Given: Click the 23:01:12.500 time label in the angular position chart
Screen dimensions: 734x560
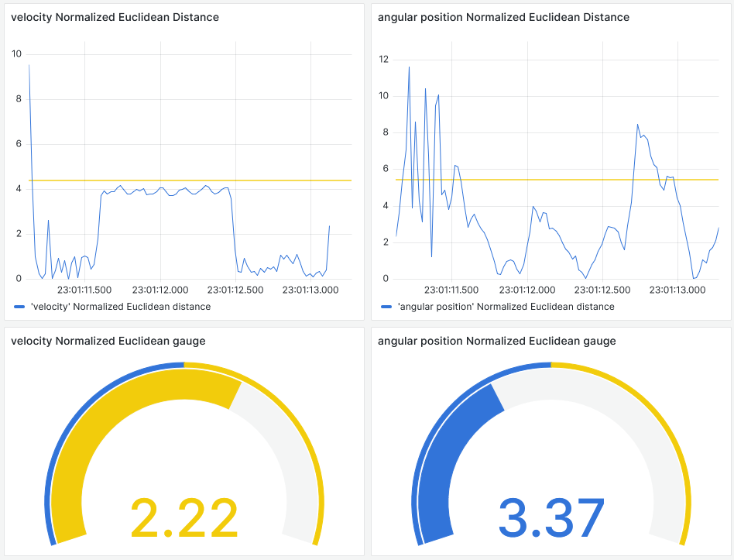Looking at the screenshot, I should (x=602, y=290).
